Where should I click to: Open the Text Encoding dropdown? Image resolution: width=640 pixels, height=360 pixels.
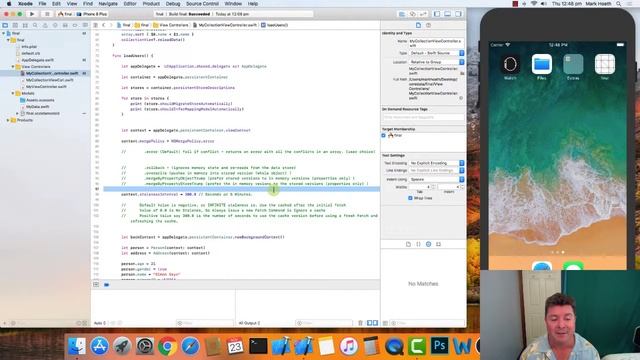tap(436, 163)
